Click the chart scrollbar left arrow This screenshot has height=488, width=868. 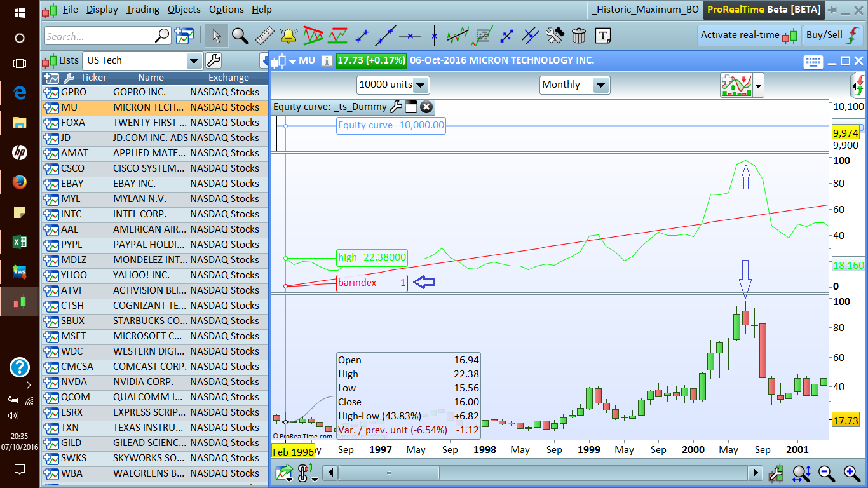pos(330,473)
